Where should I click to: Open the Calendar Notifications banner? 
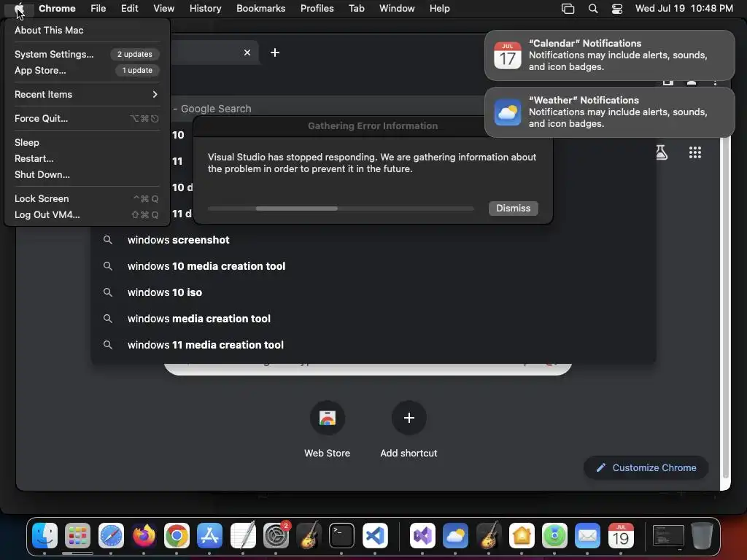coord(609,55)
